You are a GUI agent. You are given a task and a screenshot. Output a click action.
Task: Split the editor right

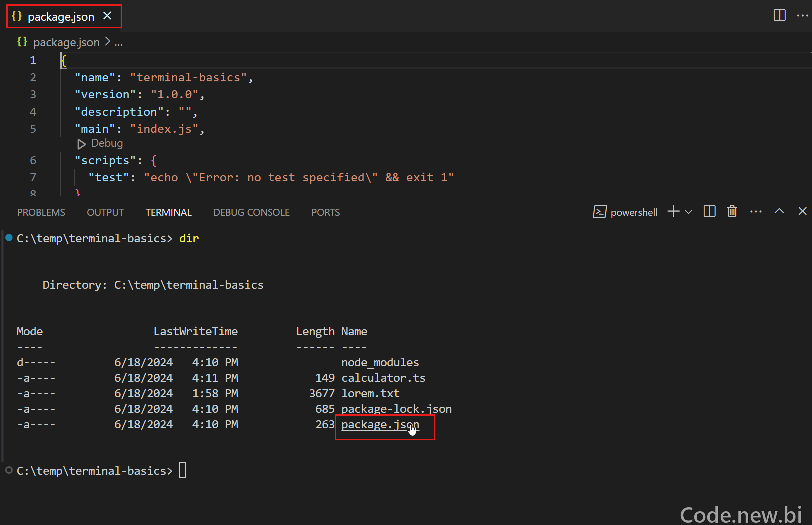pyautogui.click(x=779, y=16)
